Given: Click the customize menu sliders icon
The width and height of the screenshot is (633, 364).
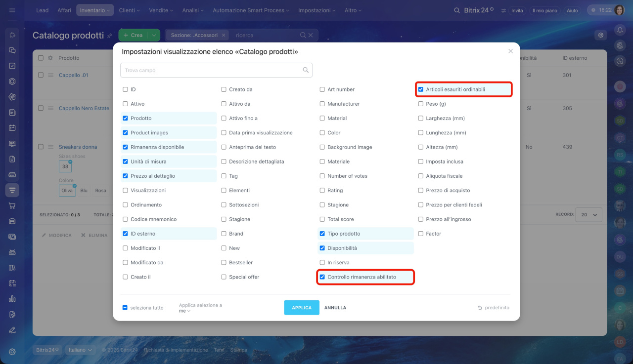Looking at the screenshot, I should [x=503, y=10].
